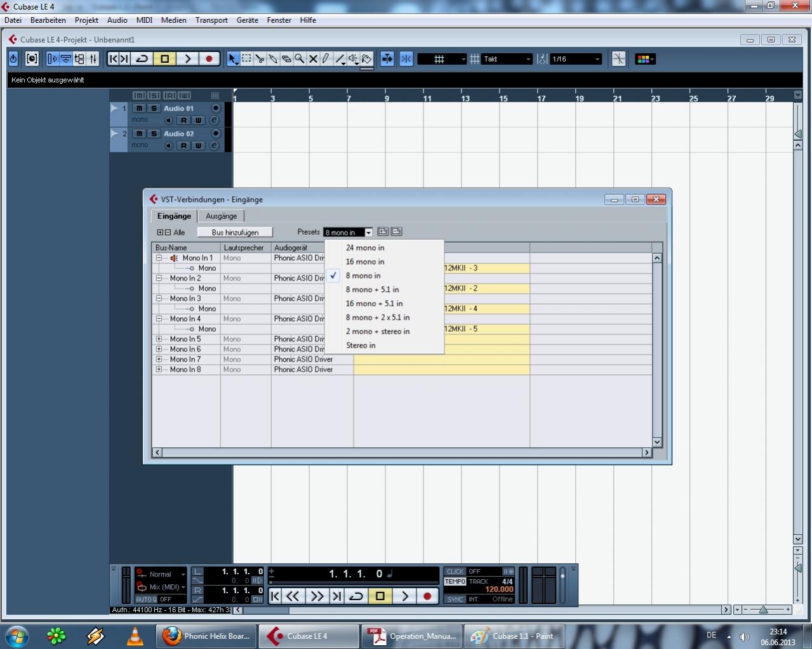Click Snap to Zero Crossing icon
This screenshot has width=812, height=649.
coord(619,59)
